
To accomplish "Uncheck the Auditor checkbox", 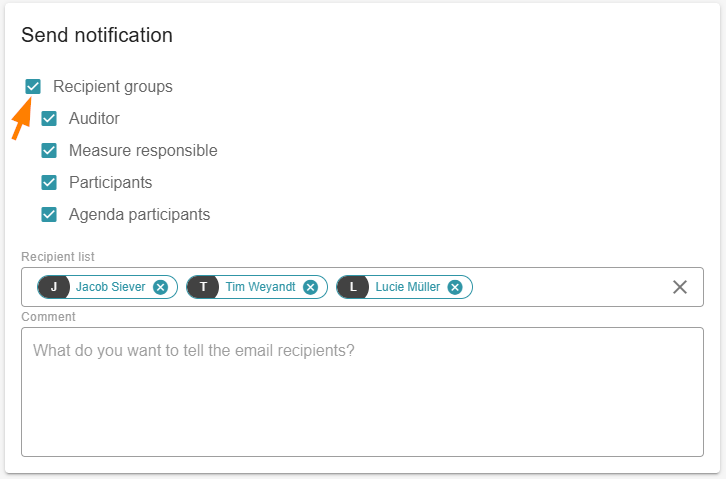I will pos(49,119).
